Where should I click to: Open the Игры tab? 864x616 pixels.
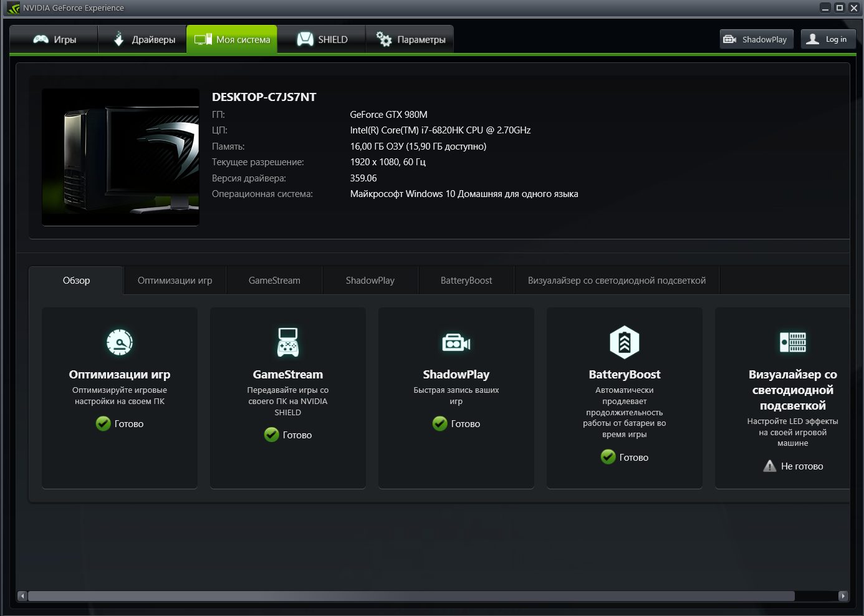54,39
